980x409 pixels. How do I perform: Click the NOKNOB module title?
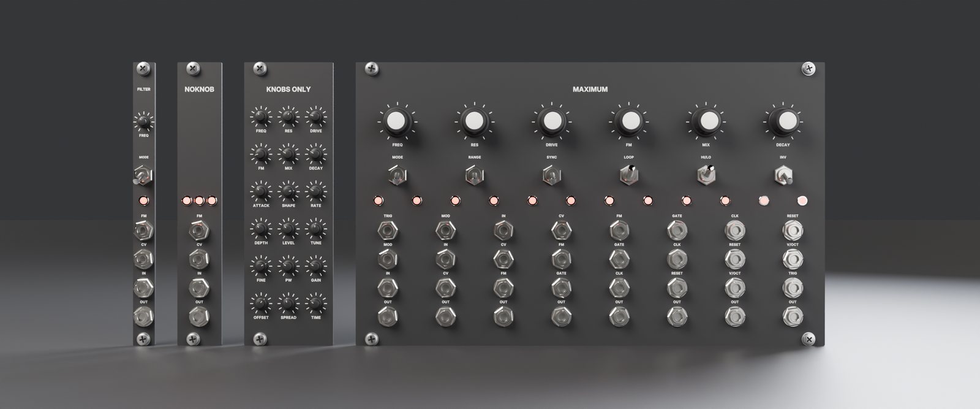pos(199,90)
